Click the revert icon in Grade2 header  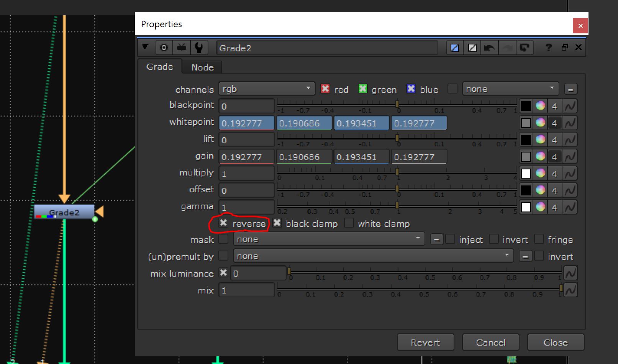pyautogui.click(x=524, y=48)
